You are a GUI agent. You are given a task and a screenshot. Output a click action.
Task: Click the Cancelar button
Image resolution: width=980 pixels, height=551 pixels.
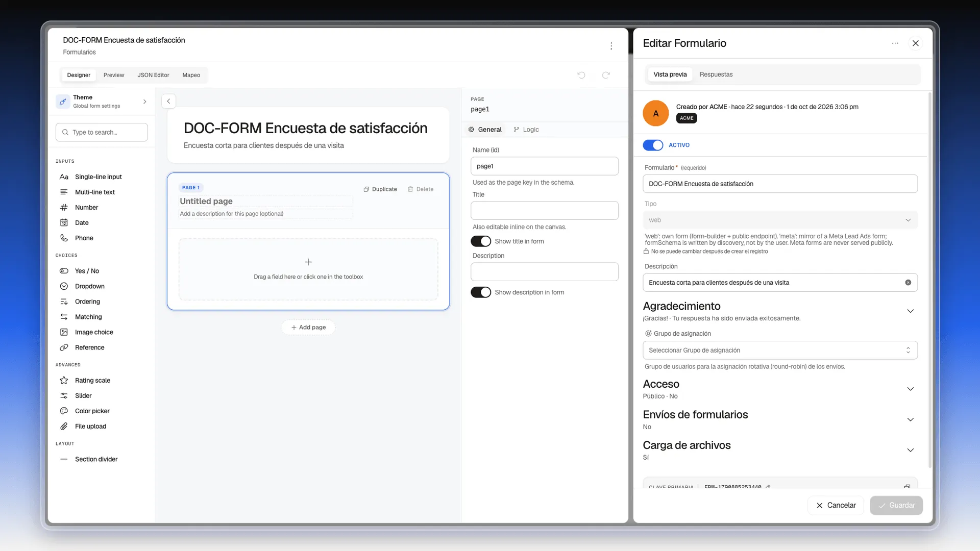(836, 506)
